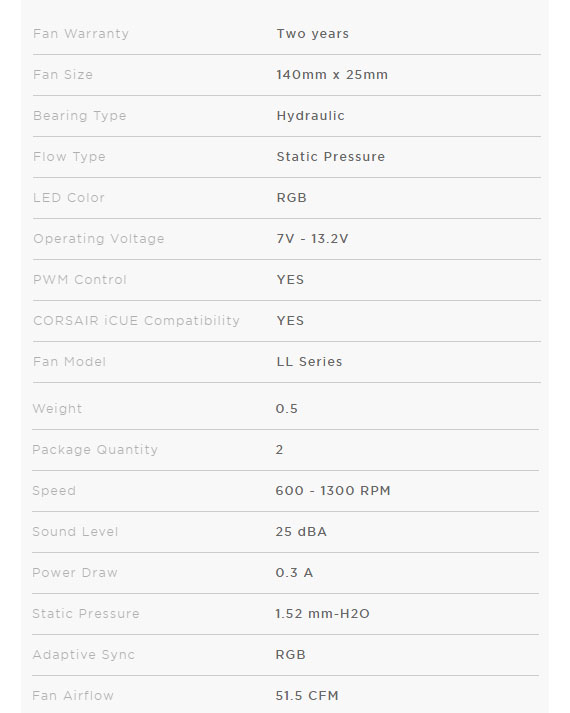The image size is (570, 713).
Task: Click the 51.5 CFM airflow value
Action: (307, 695)
